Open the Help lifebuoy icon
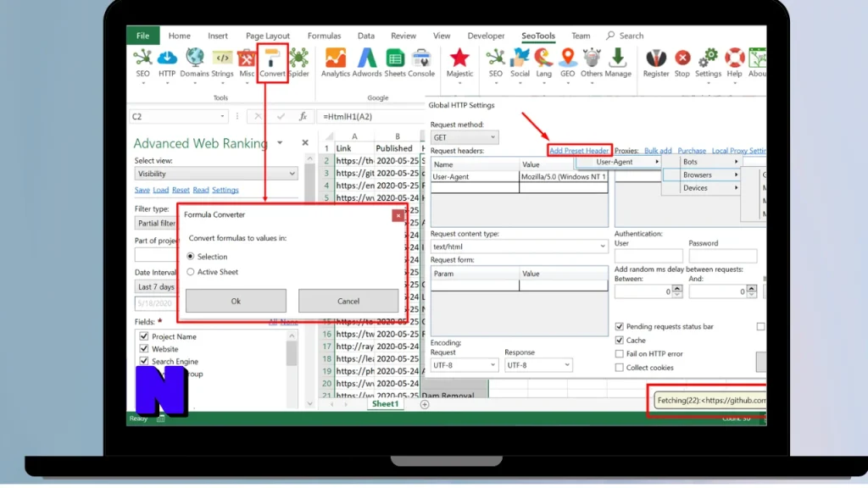The height and width of the screenshot is (488, 868). pos(734,63)
